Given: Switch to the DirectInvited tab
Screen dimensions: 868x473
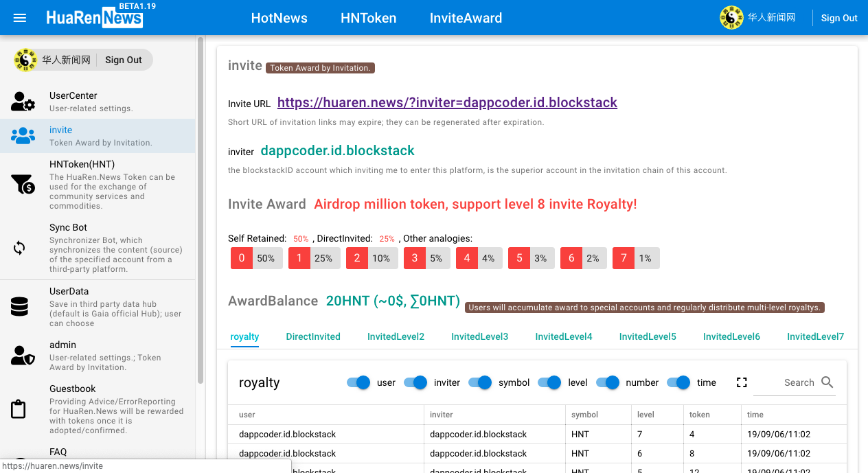Looking at the screenshot, I should [x=313, y=336].
